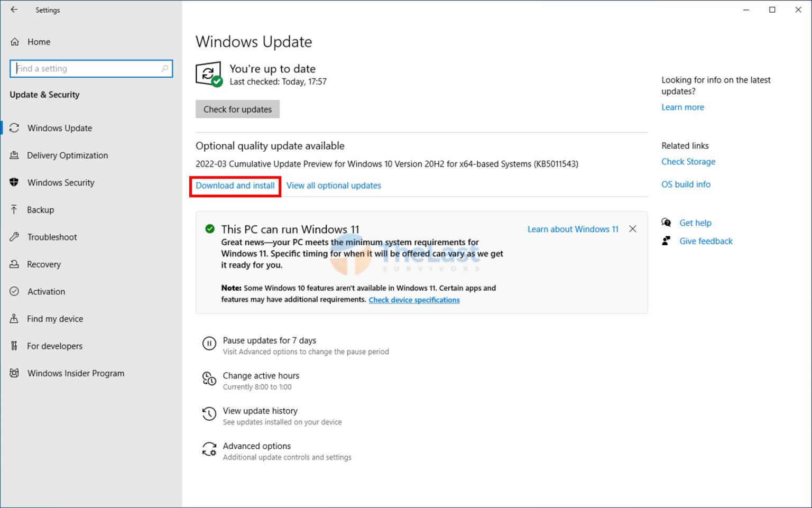The height and width of the screenshot is (508, 812).
Task: Click the green check icon in Windows 11 card
Action: pyautogui.click(x=210, y=229)
